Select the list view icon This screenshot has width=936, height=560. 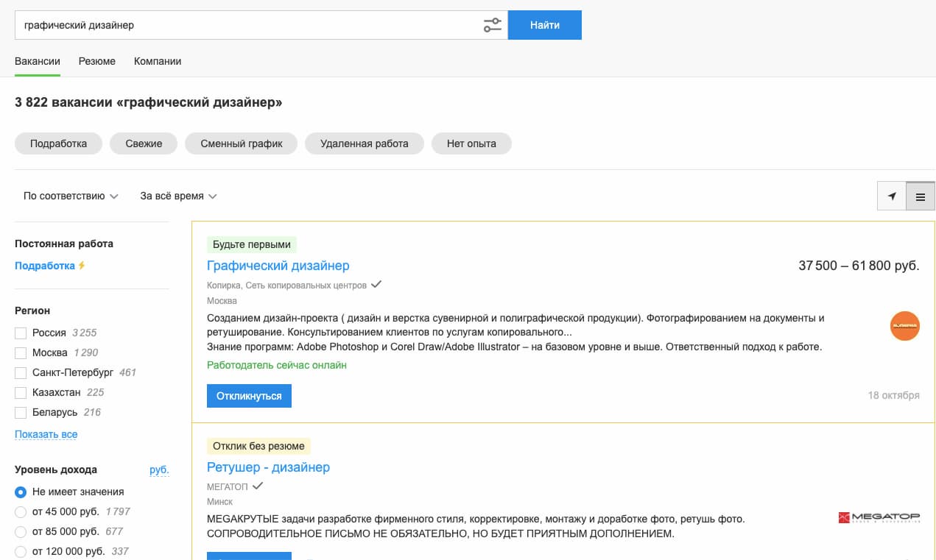(x=920, y=196)
